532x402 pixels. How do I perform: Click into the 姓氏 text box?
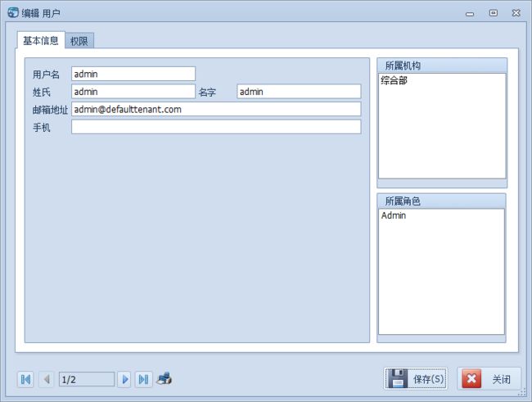pos(133,92)
